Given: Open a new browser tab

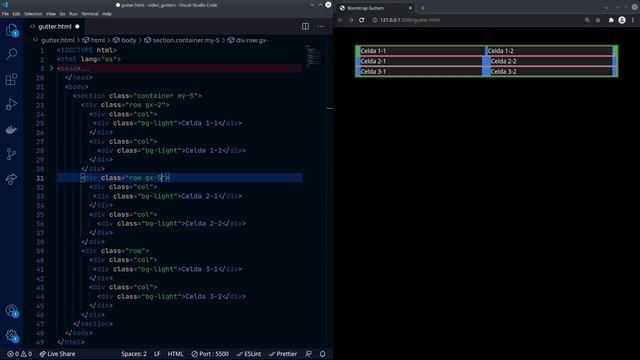Looking at the screenshot, I should tap(423, 8).
